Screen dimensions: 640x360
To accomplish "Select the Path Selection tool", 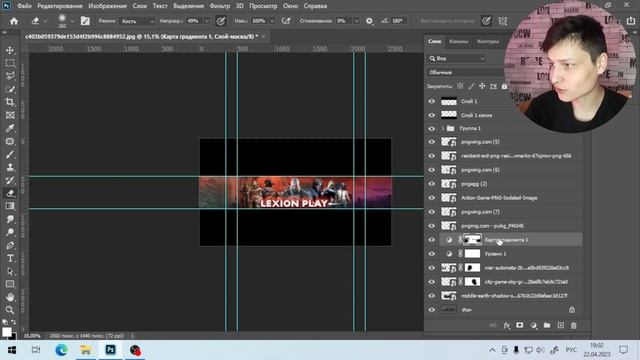I will [10, 271].
